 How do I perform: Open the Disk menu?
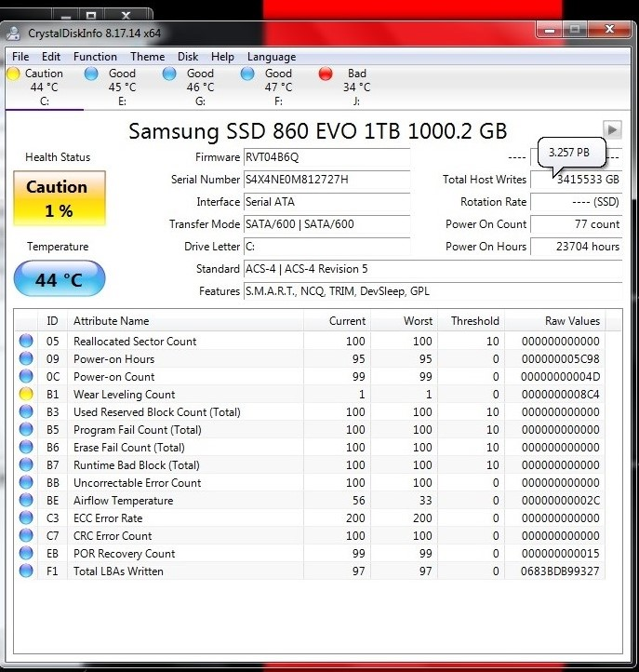[188, 57]
